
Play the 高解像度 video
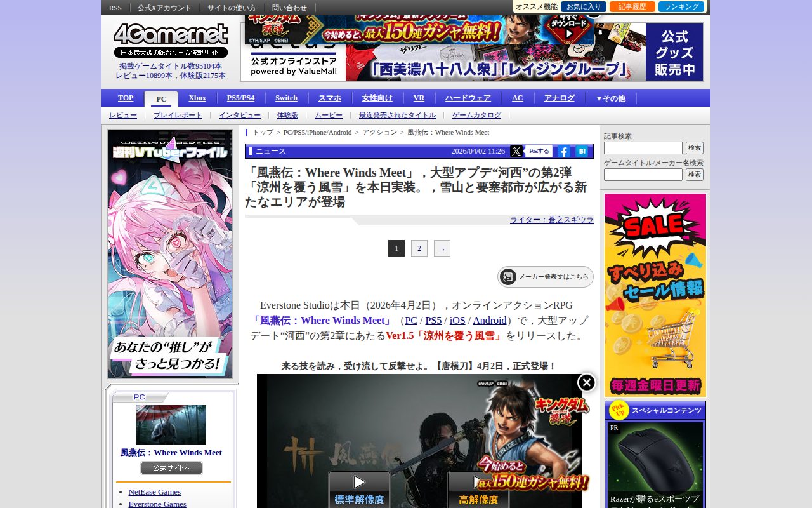(x=478, y=490)
